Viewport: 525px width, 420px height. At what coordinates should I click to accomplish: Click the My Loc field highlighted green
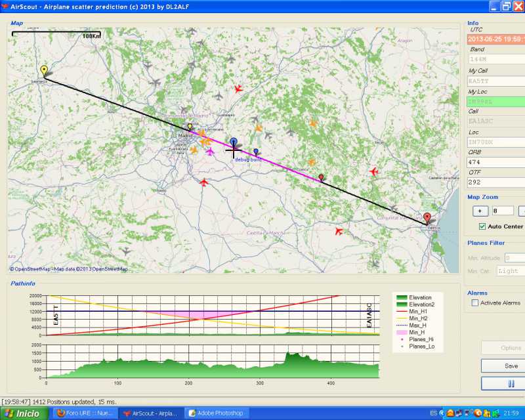pyautogui.click(x=495, y=102)
